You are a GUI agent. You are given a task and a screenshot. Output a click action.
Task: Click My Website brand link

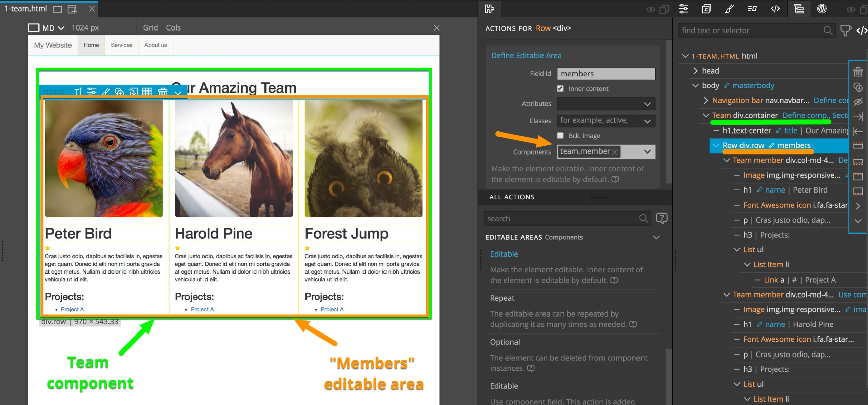(53, 45)
